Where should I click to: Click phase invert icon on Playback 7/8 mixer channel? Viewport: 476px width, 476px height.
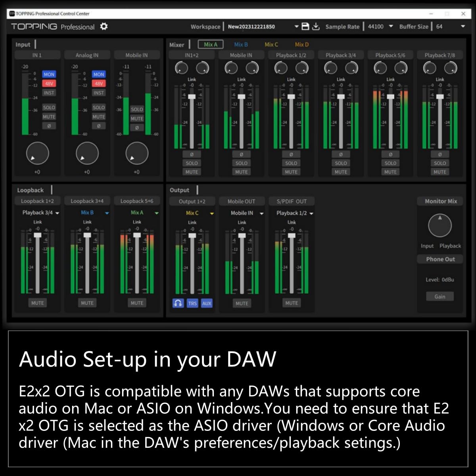coord(440,154)
